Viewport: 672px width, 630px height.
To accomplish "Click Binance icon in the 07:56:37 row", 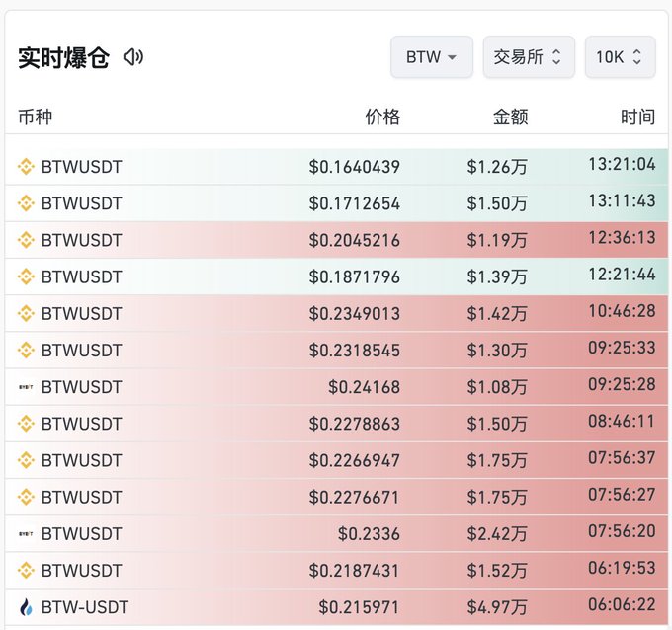I will pyautogui.click(x=26, y=461).
